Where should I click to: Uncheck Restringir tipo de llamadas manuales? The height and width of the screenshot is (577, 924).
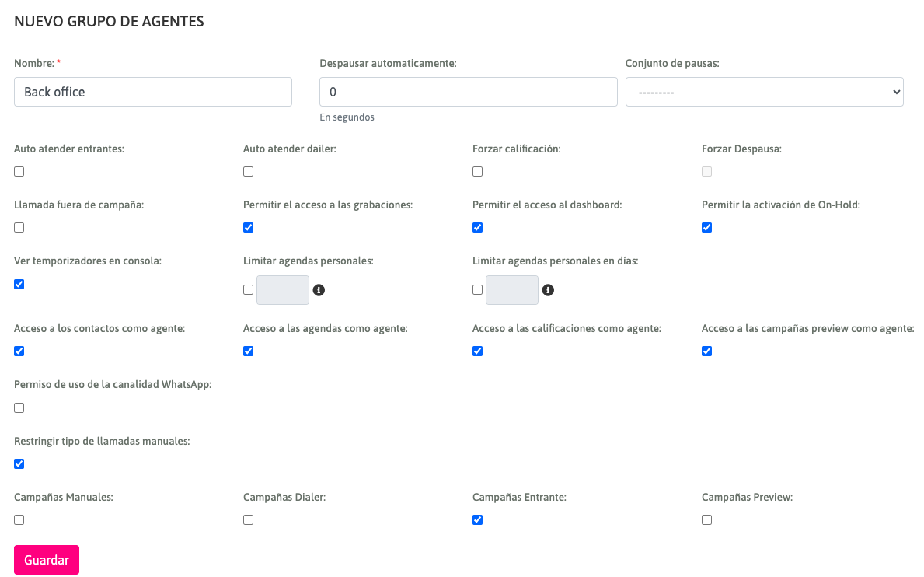click(19, 464)
